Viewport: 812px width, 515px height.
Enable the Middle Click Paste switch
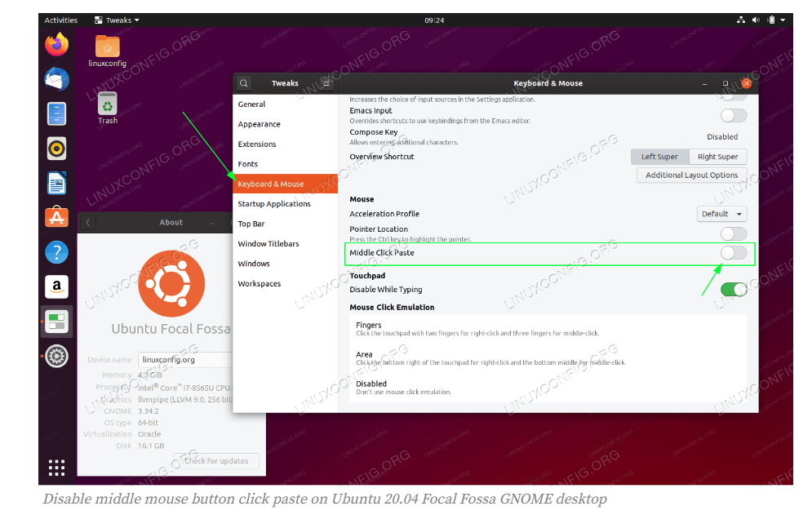(x=734, y=253)
